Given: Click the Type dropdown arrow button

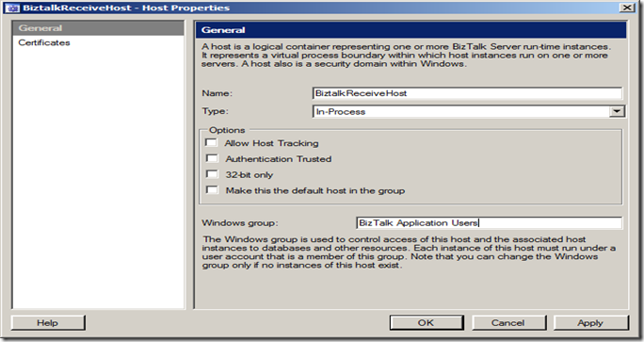Looking at the screenshot, I should [x=617, y=111].
